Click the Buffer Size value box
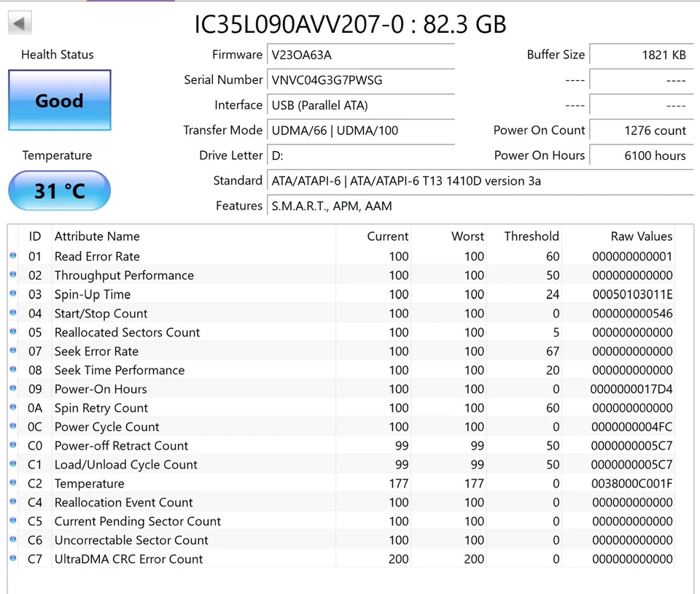This screenshot has height=594, width=700. (x=641, y=55)
